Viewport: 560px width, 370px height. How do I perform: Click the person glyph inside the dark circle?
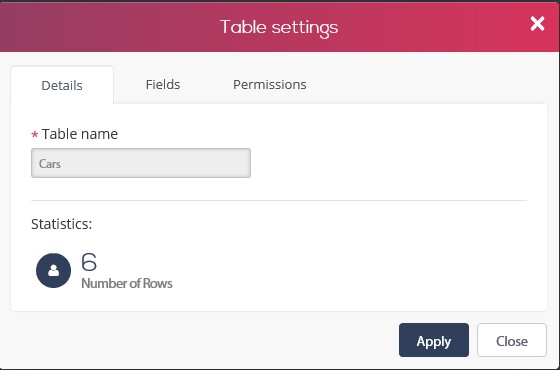click(x=54, y=270)
